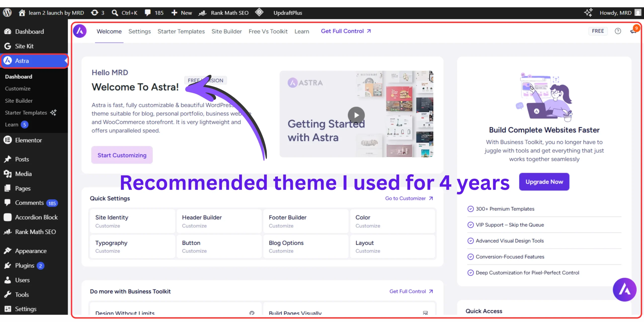The width and height of the screenshot is (644, 322).
Task: Switch to the Learn tab in Astra header
Action: click(x=302, y=31)
